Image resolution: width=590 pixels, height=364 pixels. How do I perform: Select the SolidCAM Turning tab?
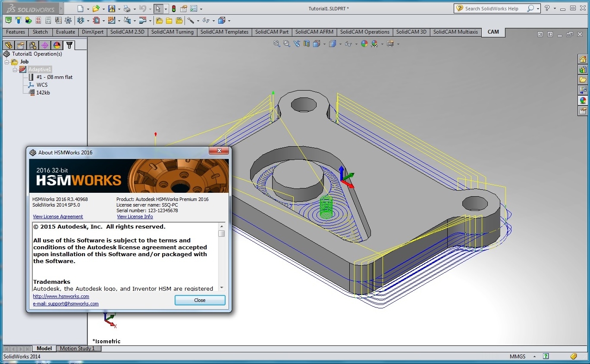173,32
